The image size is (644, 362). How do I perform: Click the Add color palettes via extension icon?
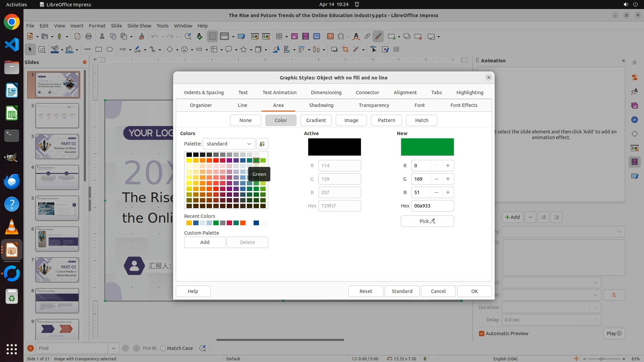[262, 144]
